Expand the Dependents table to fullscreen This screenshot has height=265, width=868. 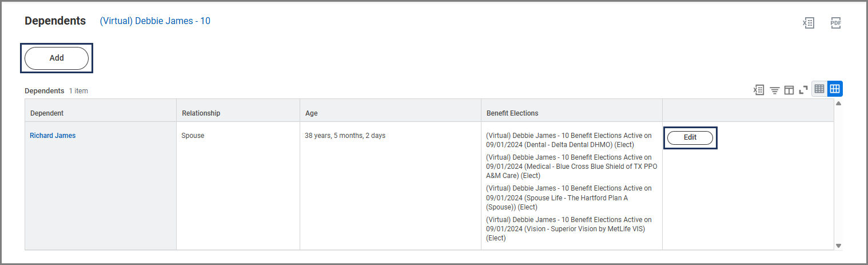pyautogui.click(x=803, y=90)
